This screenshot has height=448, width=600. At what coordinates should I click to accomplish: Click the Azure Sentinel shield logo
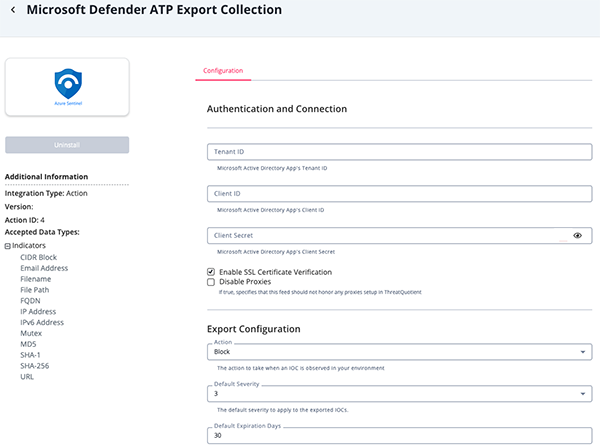[x=68, y=87]
